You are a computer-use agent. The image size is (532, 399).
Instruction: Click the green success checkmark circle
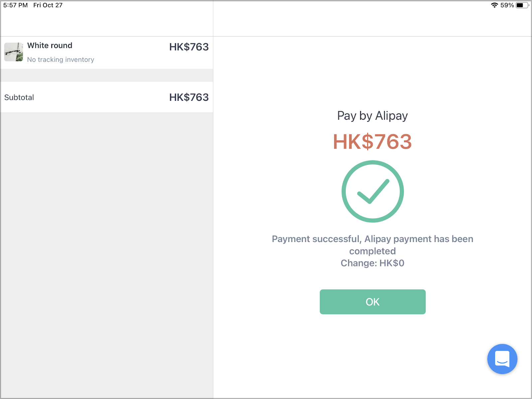click(x=372, y=192)
